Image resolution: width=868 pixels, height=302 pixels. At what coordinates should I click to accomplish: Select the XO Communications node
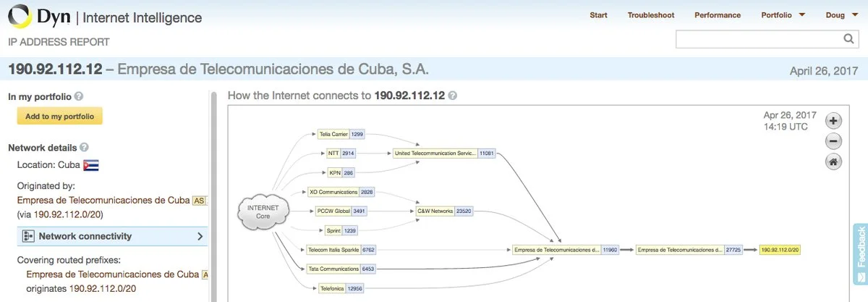click(341, 192)
